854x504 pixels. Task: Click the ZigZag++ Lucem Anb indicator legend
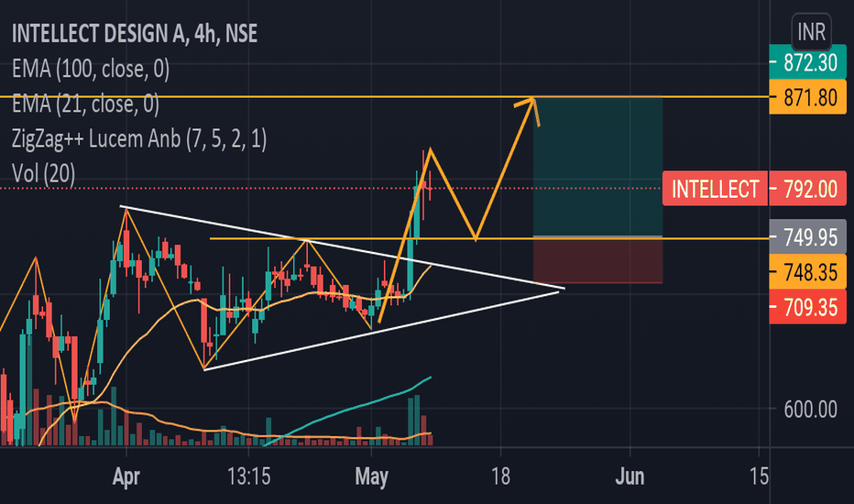139,139
